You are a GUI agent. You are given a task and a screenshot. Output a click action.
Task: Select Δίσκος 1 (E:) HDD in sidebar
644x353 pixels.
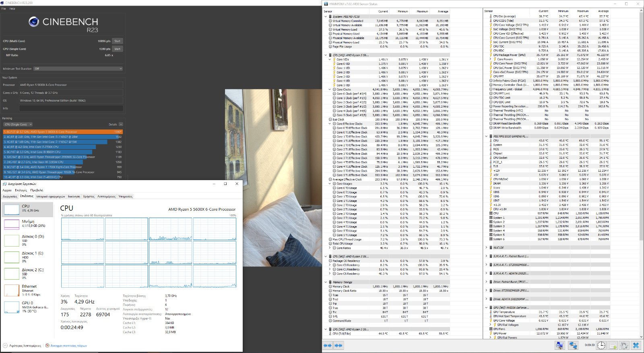tap(28, 257)
